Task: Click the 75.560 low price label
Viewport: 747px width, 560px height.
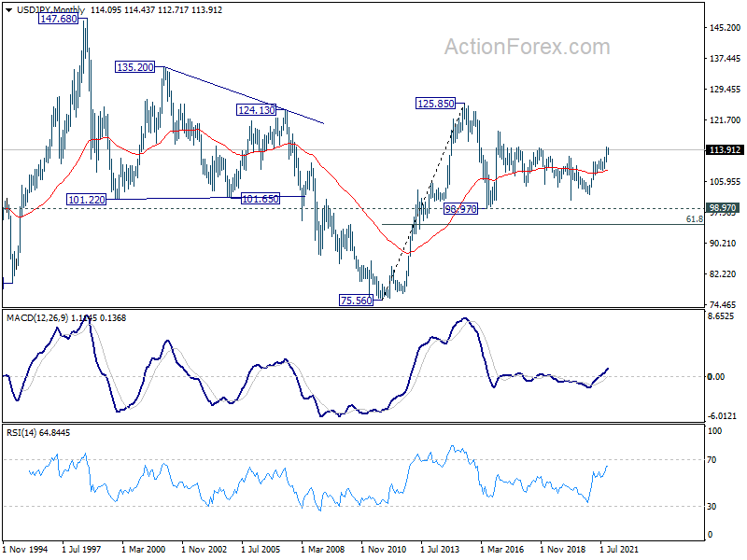Action: [357, 300]
